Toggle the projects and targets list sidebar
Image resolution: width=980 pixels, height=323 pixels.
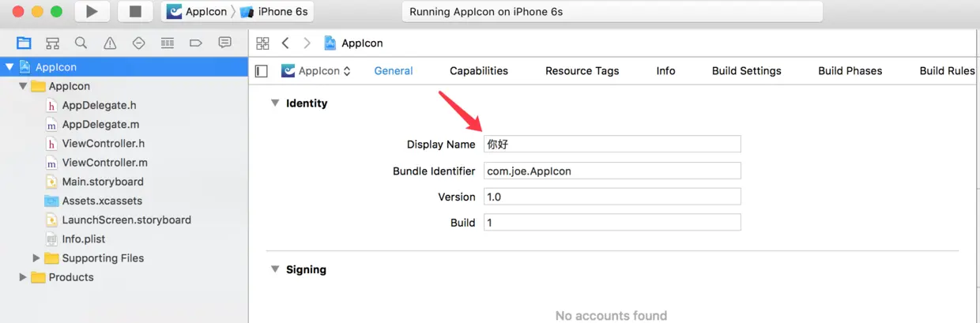262,71
